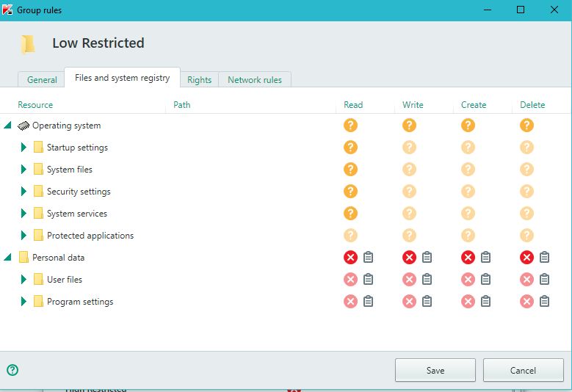572x392 pixels.
Task: Click the Delete log clipboard icon for Personal data
Action: (544, 257)
